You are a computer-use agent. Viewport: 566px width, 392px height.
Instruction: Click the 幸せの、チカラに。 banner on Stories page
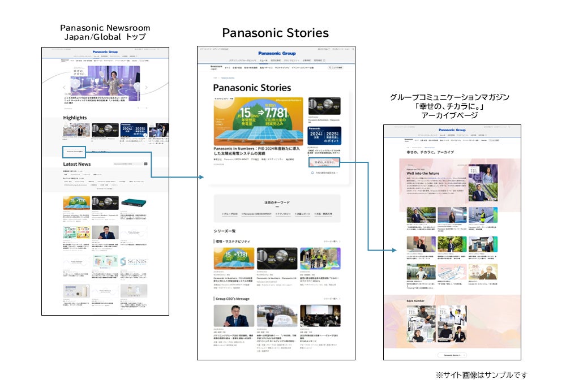324,162
